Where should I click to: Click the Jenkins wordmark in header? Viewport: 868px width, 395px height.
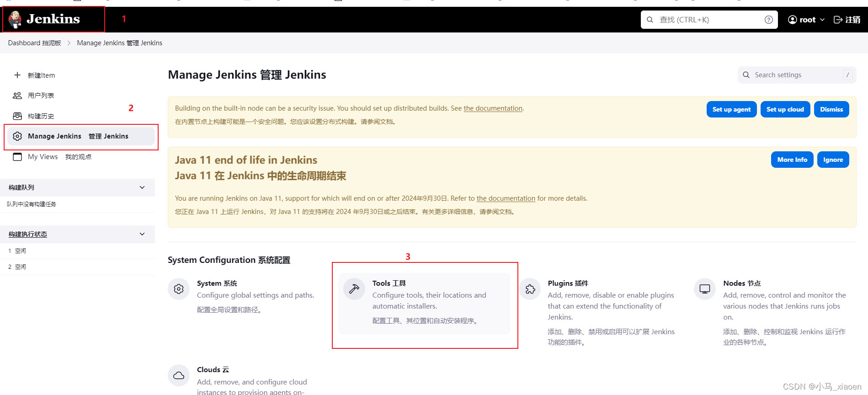(53, 19)
